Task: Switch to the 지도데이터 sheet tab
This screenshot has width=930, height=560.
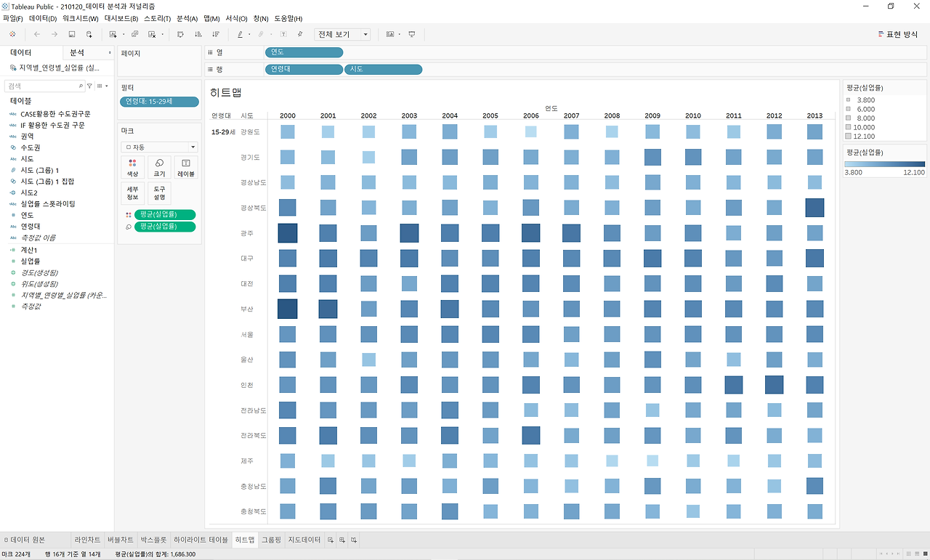Action: [304, 540]
